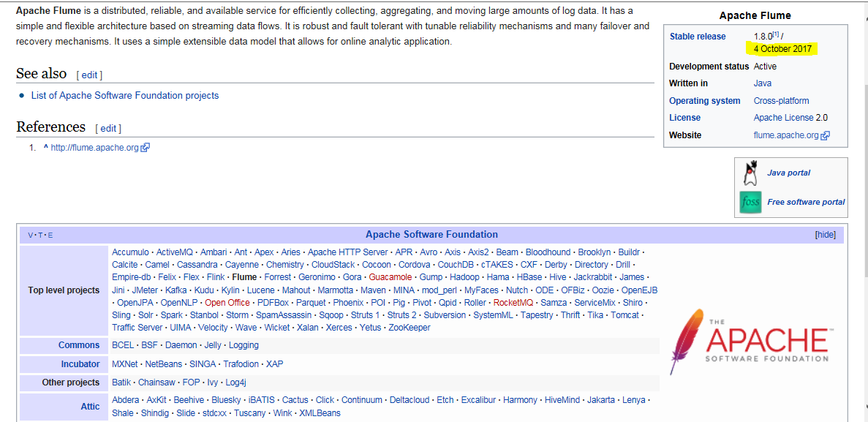Open the MXNet link in Incubator
The image size is (868, 422).
(124, 363)
